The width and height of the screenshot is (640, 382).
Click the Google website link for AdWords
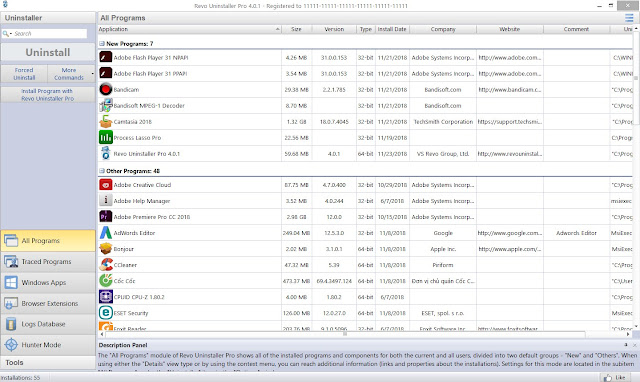pyautogui.click(x=510, y=233)
